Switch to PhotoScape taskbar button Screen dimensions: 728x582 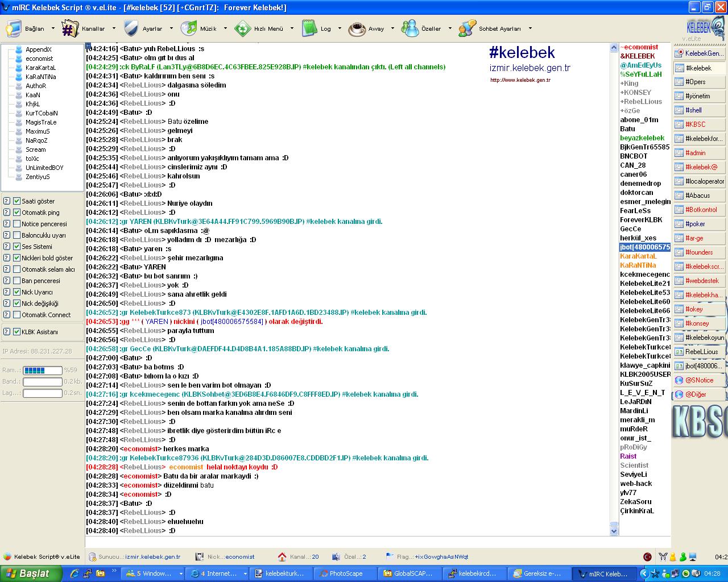click(x=346, y=573)
